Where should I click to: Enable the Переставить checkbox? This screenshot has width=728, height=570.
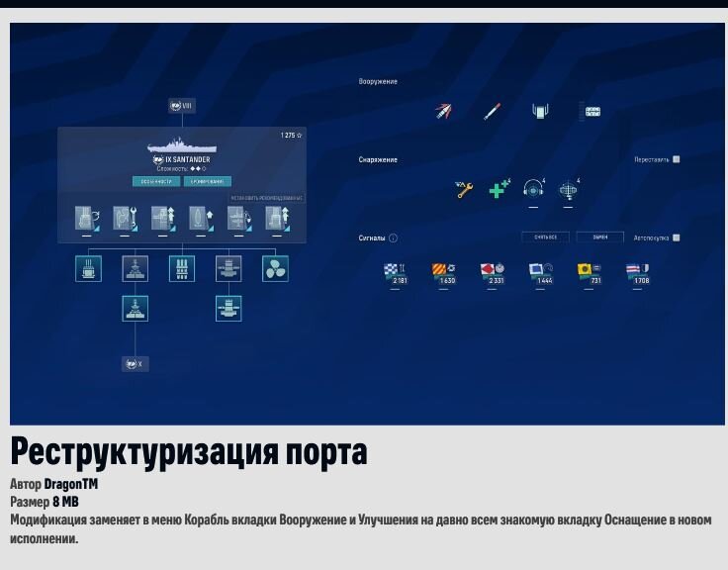tap(677, 159)
